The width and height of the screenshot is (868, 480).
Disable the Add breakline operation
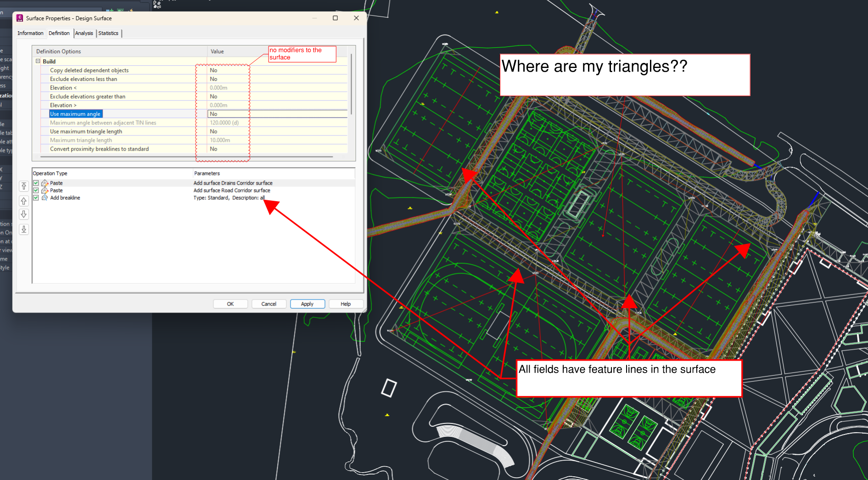(36, 198)
